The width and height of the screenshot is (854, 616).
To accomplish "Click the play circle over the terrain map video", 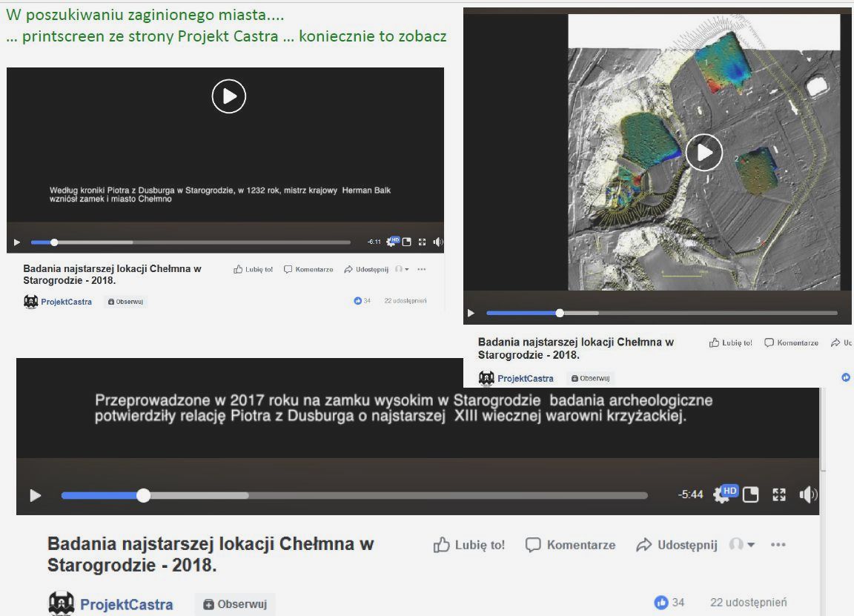I will 704,153.
